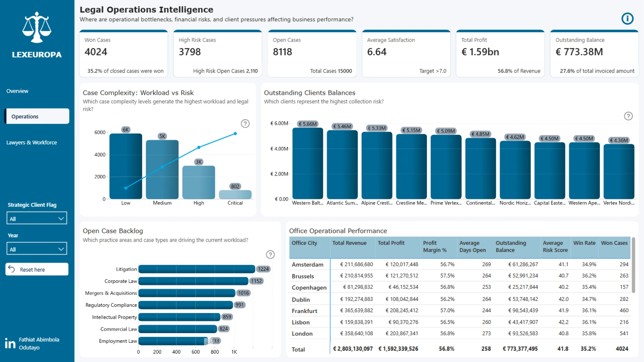This screenshot has width=644, height=362.
Task: Click the Capital Easte... client bar
Action: [550, 171]
